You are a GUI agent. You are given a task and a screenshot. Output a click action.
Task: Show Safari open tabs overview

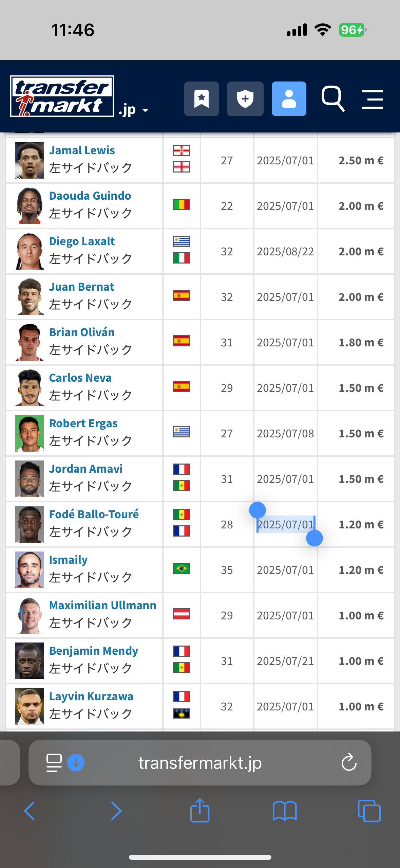coord(369,811)
